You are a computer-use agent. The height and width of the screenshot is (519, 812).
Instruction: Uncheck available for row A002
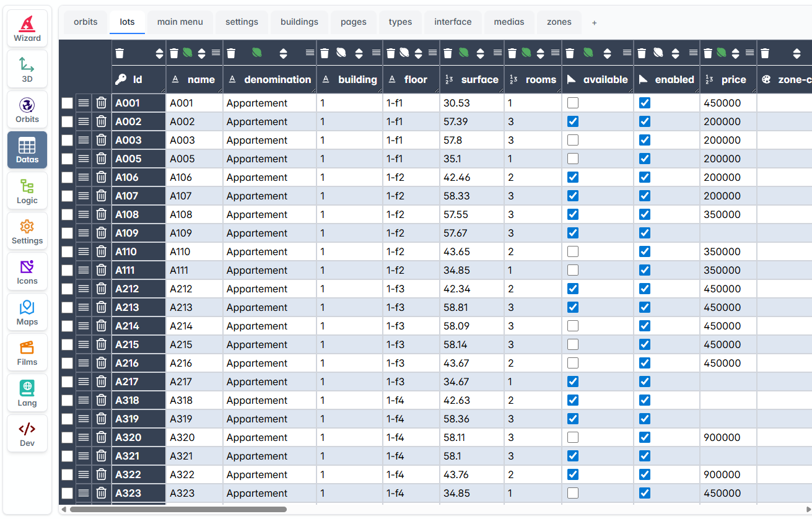pyautogui.click(x=573, y=121)
